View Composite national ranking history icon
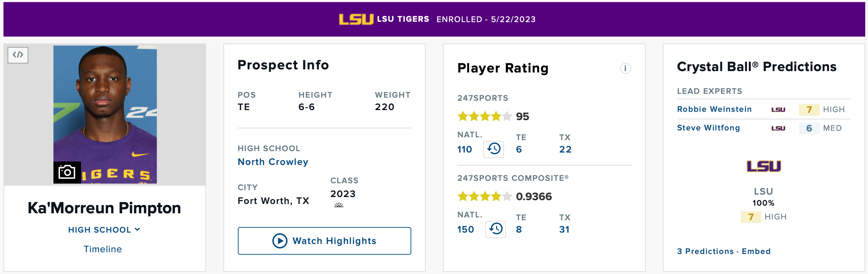 pos(496,229)
